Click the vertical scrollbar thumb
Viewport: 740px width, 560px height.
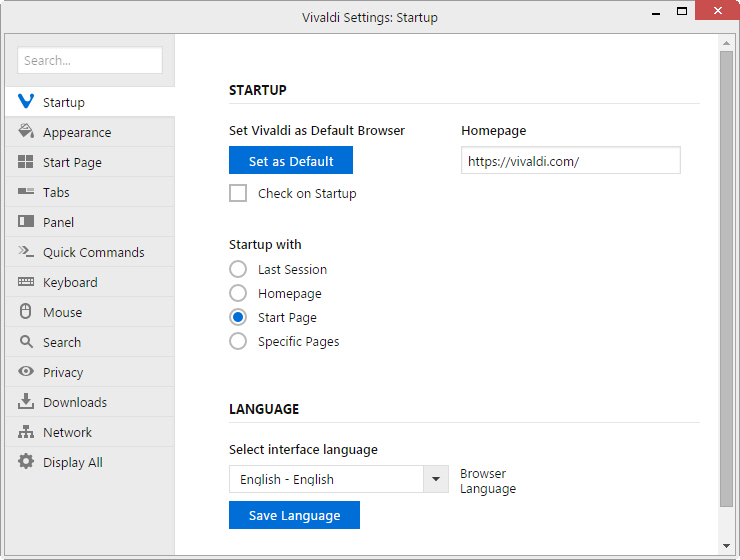(726, 278)
